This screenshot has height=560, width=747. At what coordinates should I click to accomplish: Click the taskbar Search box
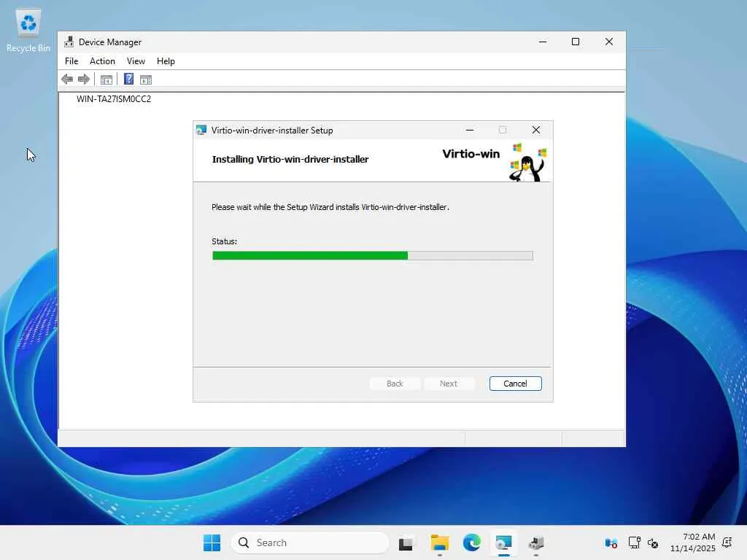[x=310, y=542]
